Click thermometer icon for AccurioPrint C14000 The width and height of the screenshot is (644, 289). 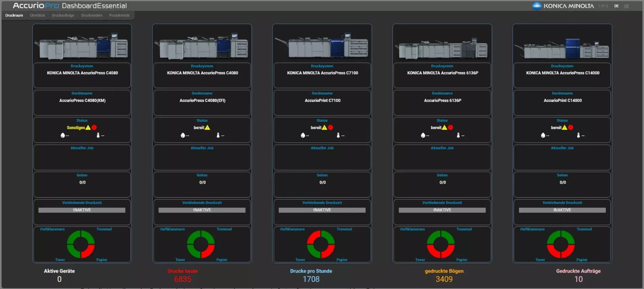(x=578, y=135)
